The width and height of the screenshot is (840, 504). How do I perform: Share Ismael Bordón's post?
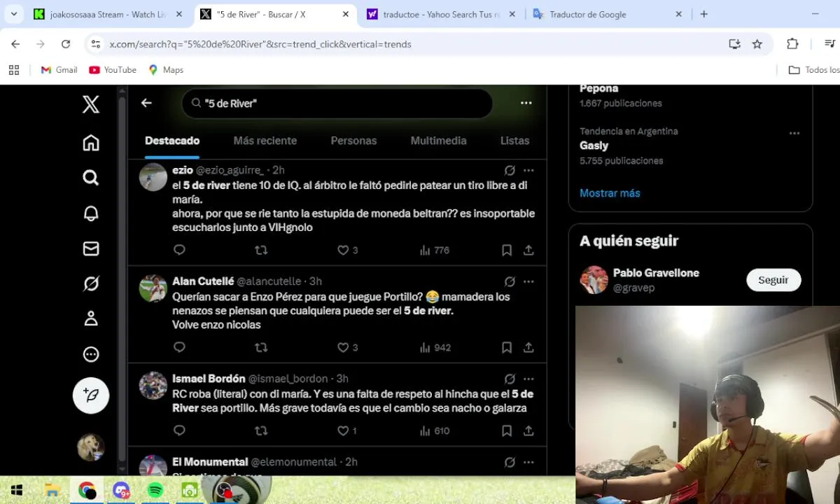click(528, 430)
